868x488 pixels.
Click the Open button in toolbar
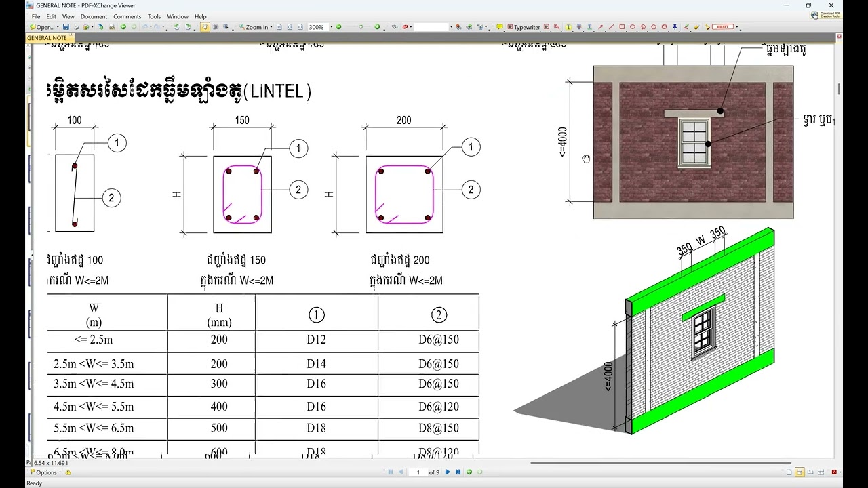tap(41, 27)
